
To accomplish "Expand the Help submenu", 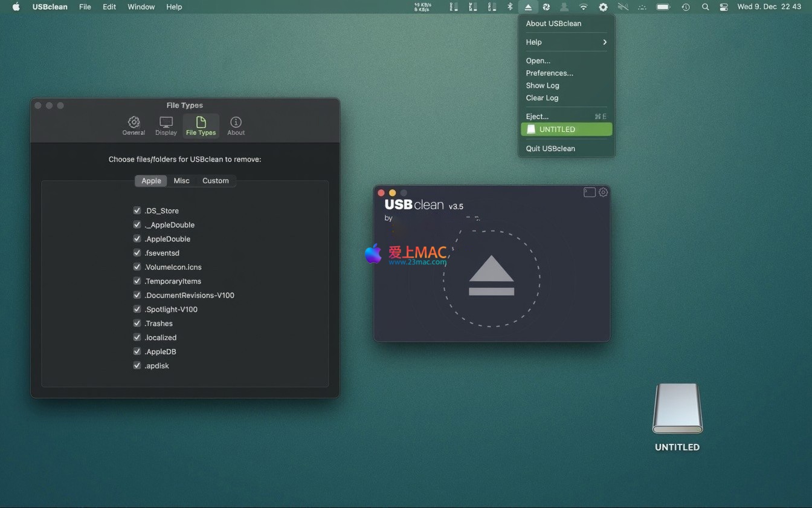I will pos(566,42).
